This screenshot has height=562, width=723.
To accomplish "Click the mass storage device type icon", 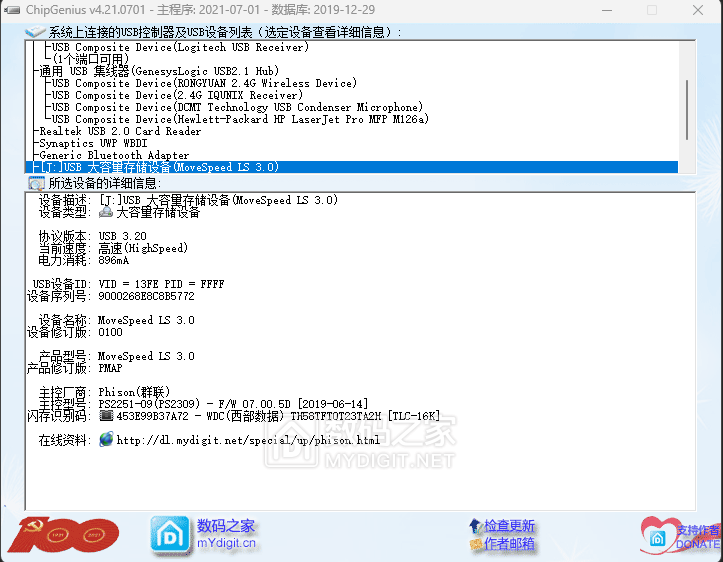I will (x=106, y=213).
